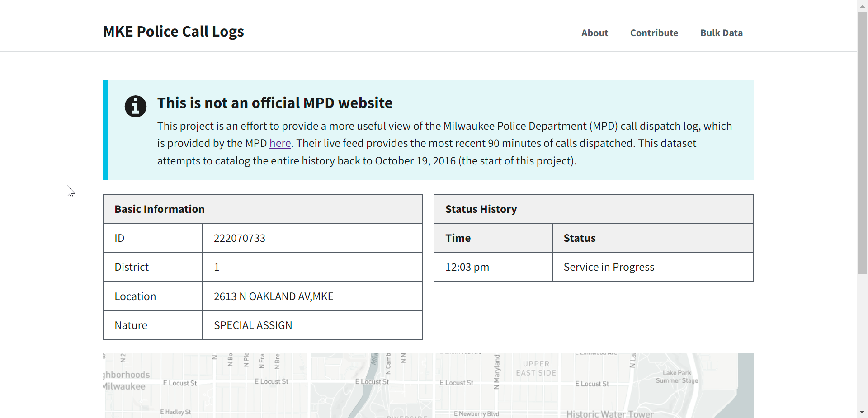Open the About page
Screen dimensions: 868x418
[594, 33]
